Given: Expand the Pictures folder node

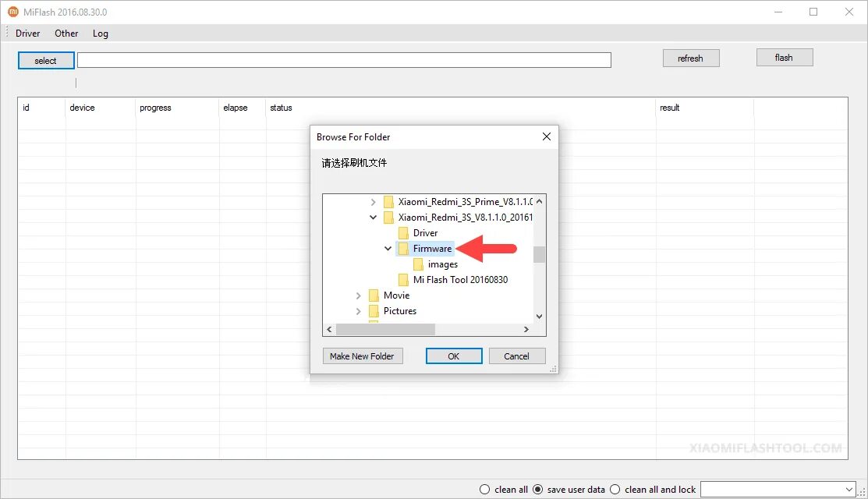Looking at the screenshot, I should [358, 311].
